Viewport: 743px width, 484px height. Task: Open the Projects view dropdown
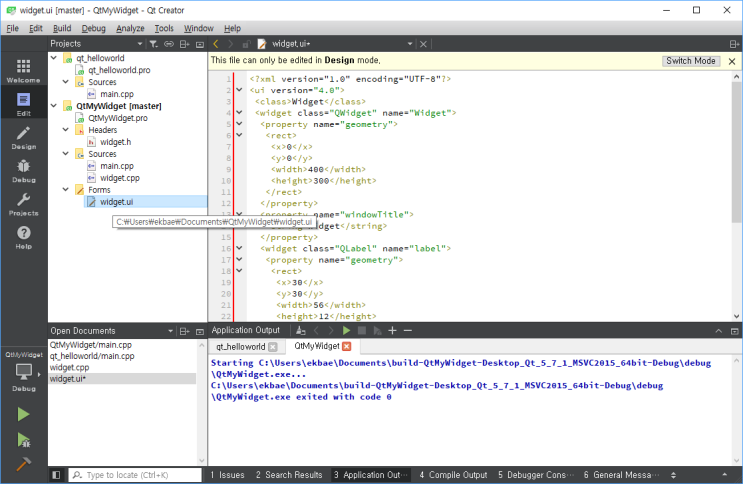(139, 44)
